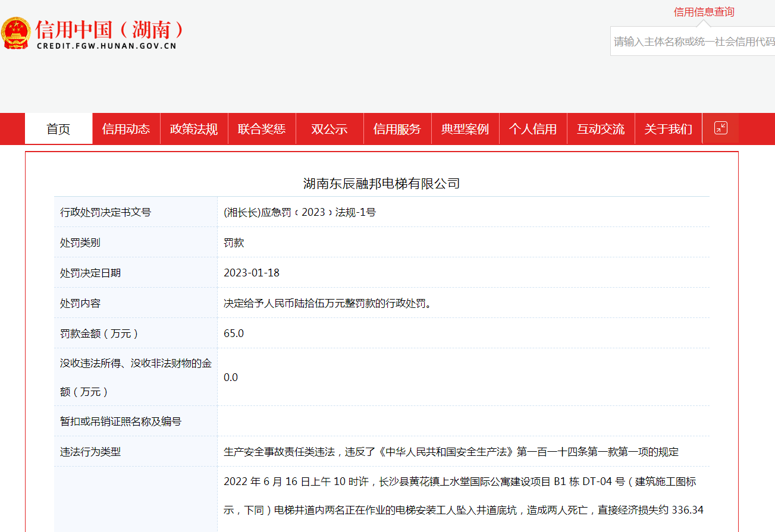The height and width of the screenshot is (532, 775).
Task: Click the 信用中国（湖南）site title
Action: pos(109,29)
